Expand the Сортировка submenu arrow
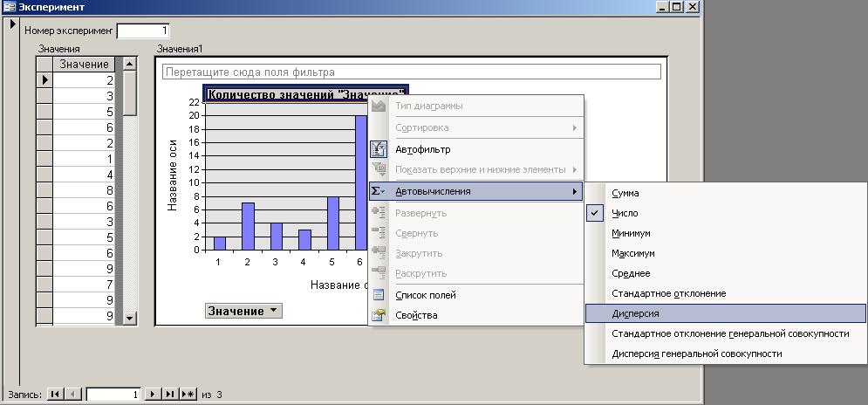This screenshot has width=868, height=405. click(575, 127)
